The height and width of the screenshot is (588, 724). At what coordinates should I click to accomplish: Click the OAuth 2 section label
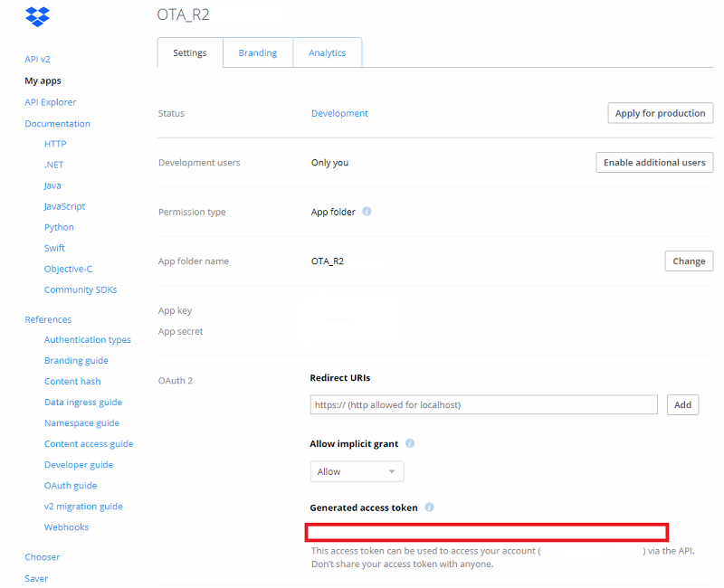[176, 381]
